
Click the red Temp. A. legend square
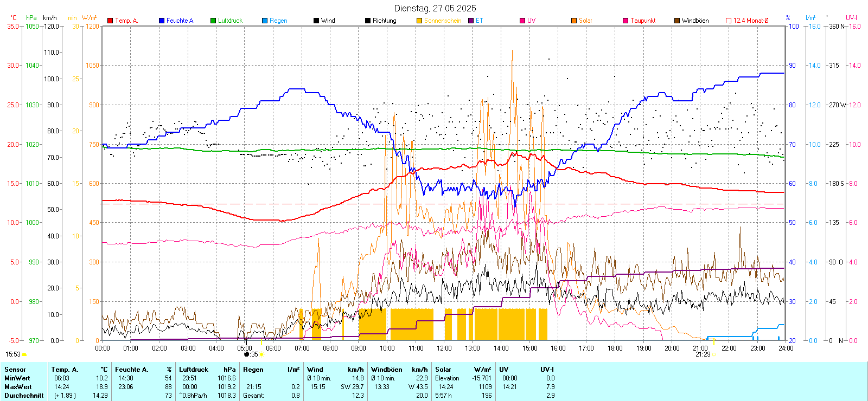110,21
